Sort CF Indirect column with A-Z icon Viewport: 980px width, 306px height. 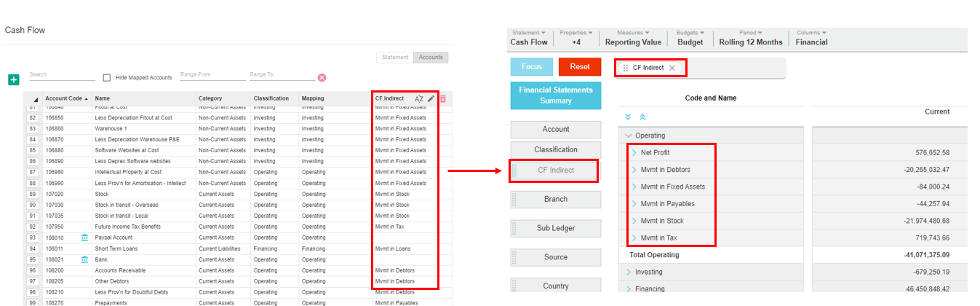(419, 99)
